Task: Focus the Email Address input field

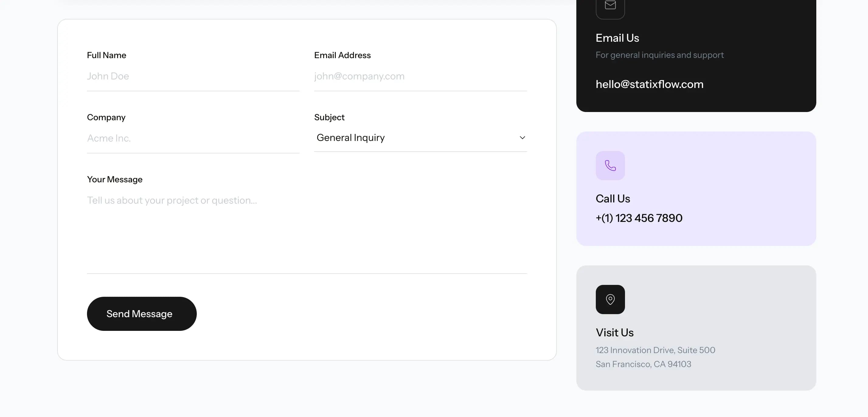Action: point(421,76)
